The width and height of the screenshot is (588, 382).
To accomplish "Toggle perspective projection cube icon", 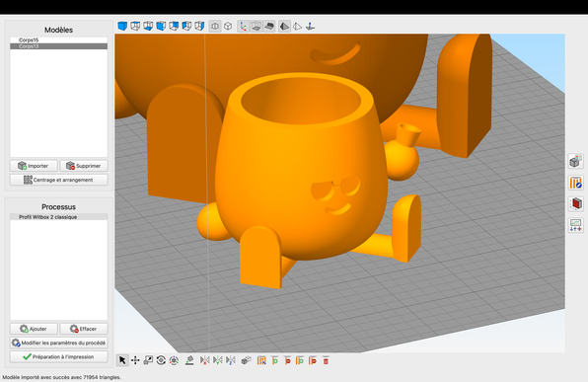I will point(215,27).
